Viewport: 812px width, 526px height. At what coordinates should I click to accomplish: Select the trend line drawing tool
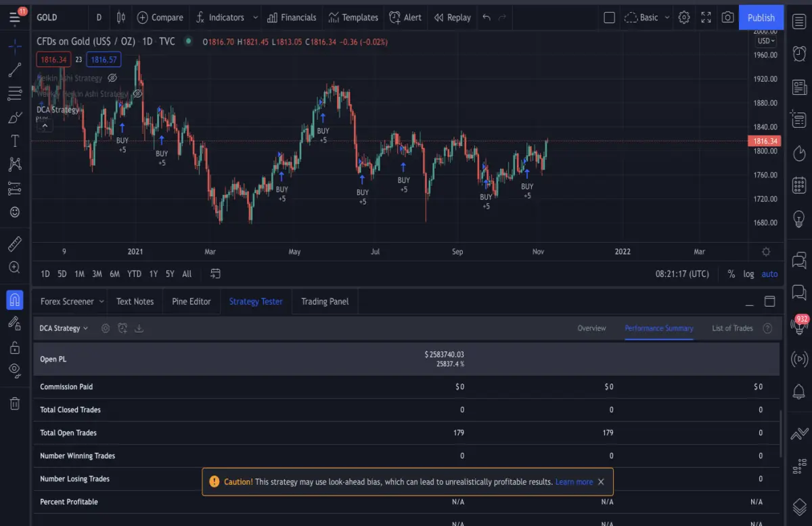click(15, 70)
